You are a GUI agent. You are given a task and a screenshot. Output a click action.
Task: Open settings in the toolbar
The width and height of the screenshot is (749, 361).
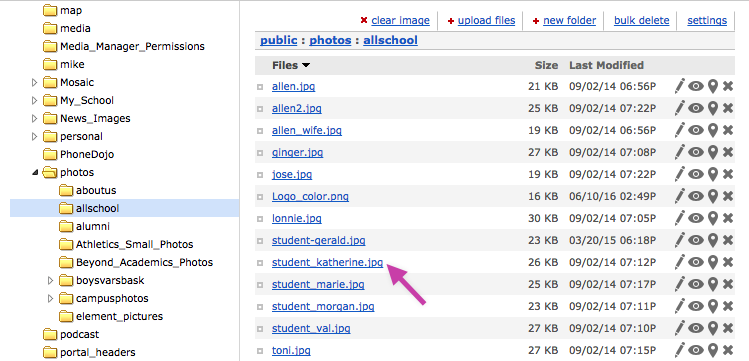707,21
